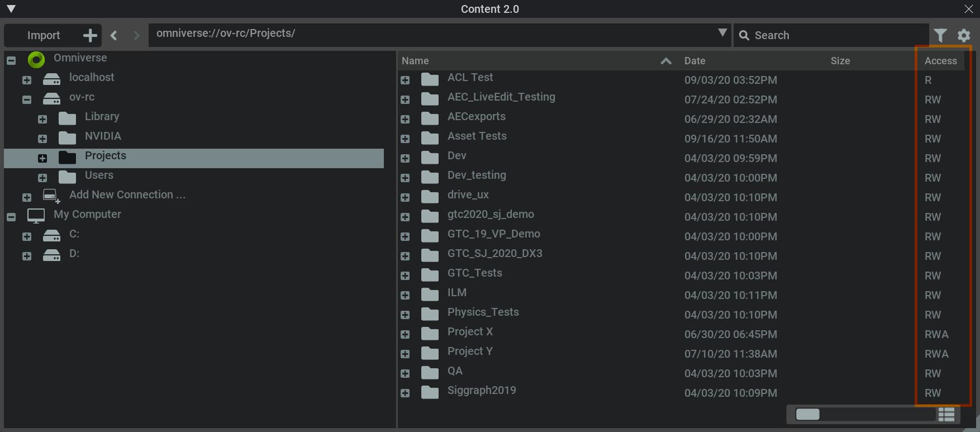Open settings via the gear icon

pyautogui.click(x=964, y=35)
